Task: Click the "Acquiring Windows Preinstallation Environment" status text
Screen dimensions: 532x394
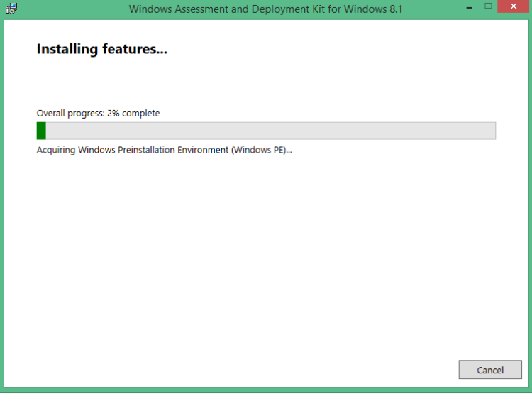Action: 133,150
